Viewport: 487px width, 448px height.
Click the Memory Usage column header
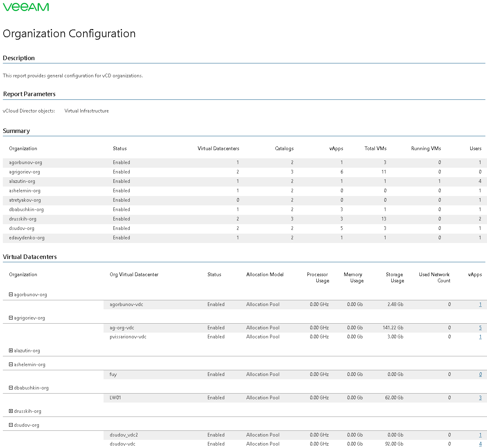[354, 277]
